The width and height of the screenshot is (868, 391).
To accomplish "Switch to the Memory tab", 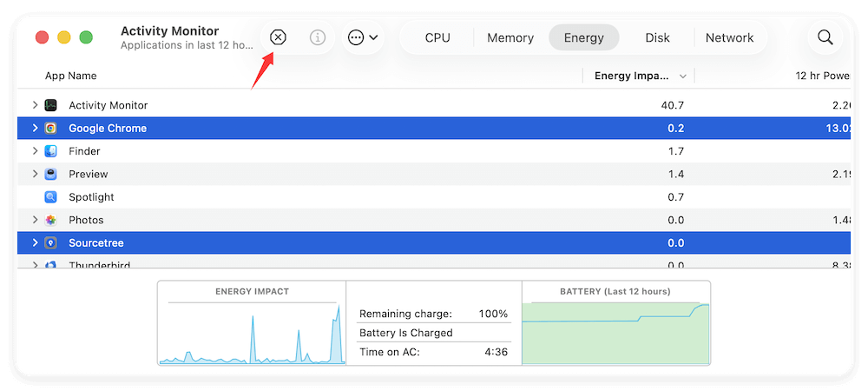I will tap(510, 37).
